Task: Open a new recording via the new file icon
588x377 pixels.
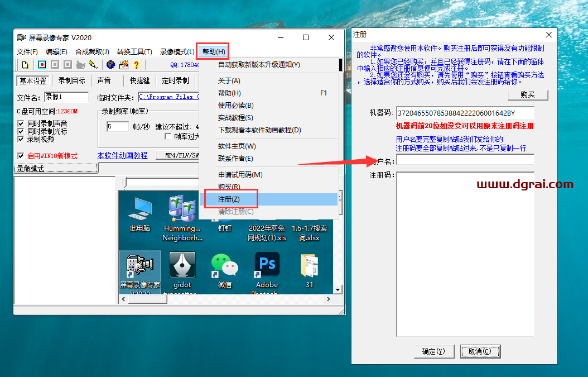Action: [x=25, y=65]
